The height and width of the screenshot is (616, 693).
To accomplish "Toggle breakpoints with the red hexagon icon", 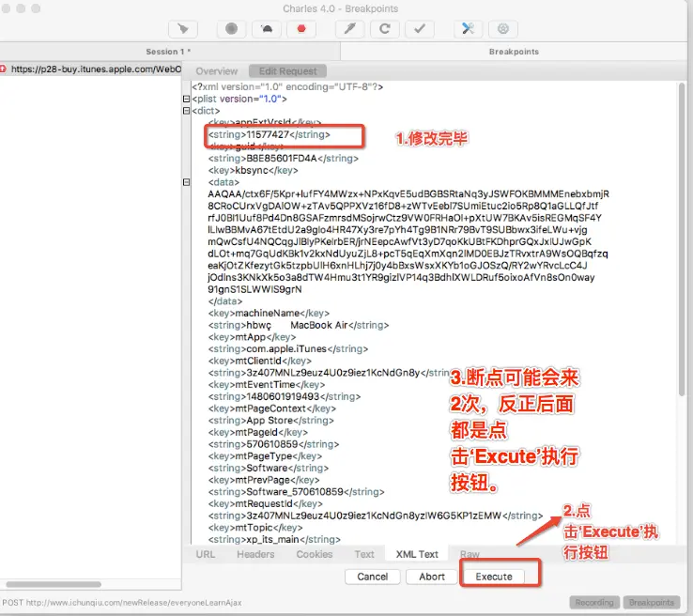I will (301, 29).
